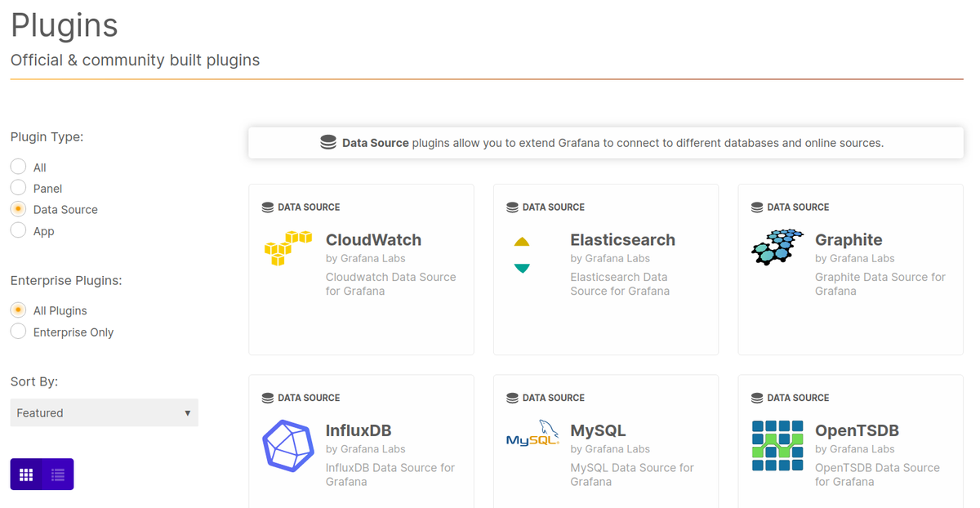
Task: Click the CloudWatch yellow cubes logo
Action: click(x=288, y=248)
